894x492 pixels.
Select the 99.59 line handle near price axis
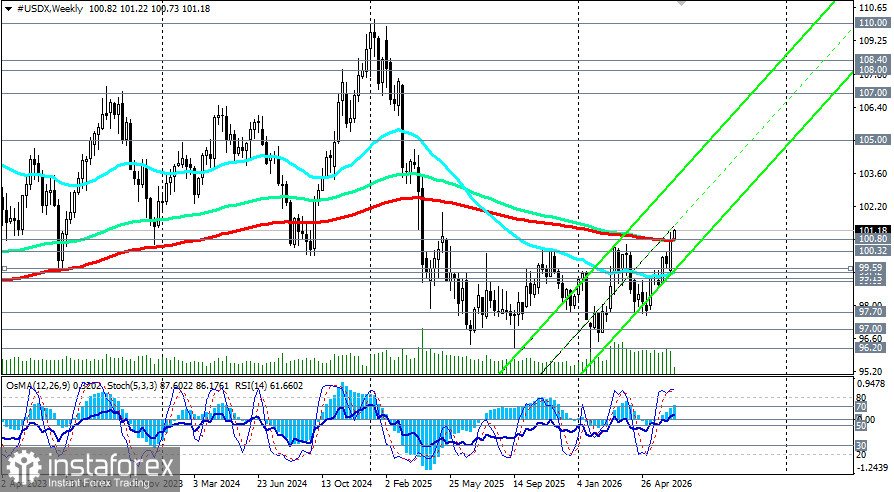coord(851,268)
